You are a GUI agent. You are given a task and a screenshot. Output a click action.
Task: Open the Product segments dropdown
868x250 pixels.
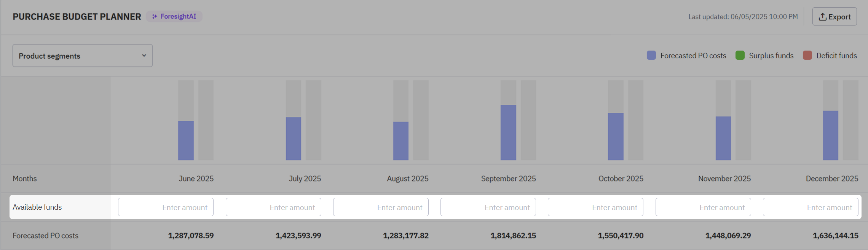[82, 56]
